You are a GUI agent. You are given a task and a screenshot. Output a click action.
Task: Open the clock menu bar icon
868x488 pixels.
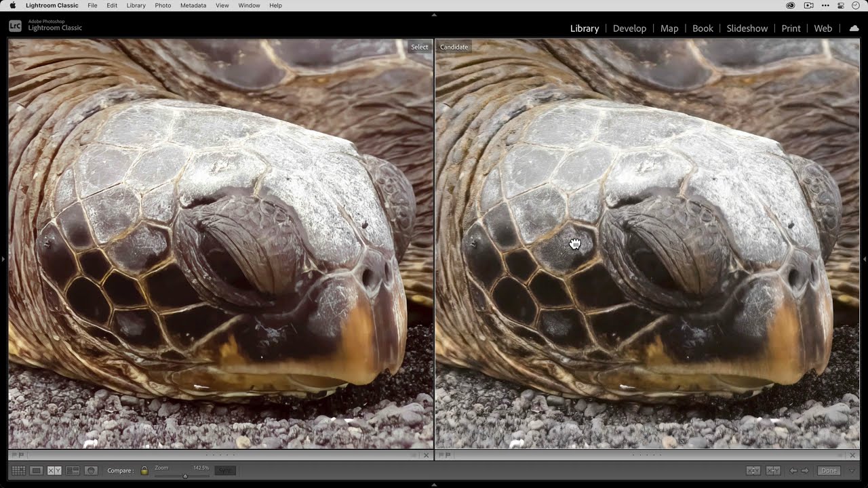click(856, 5)
